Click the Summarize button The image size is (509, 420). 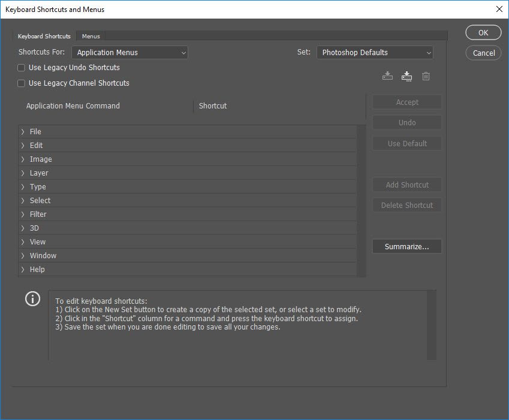pyautogui.click(x=406, y=246)
